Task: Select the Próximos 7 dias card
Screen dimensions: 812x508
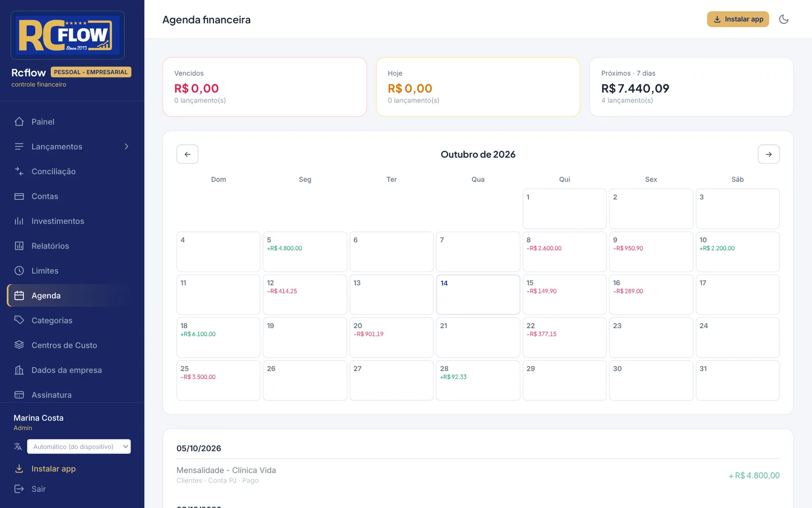Action: pos(691,87)
